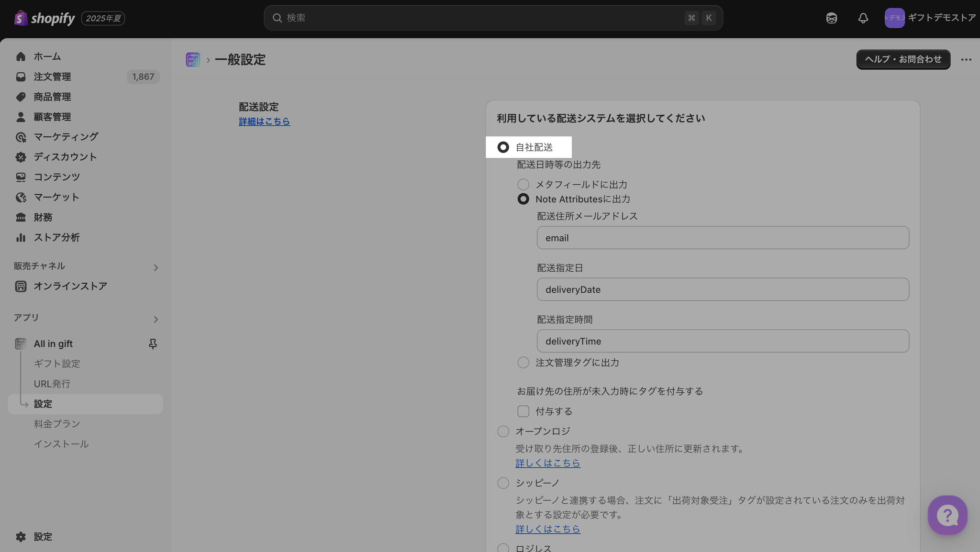980x552 pixels.
Task: Open the Sidekick assistant icon in top bar
Action: click(832, 18)
